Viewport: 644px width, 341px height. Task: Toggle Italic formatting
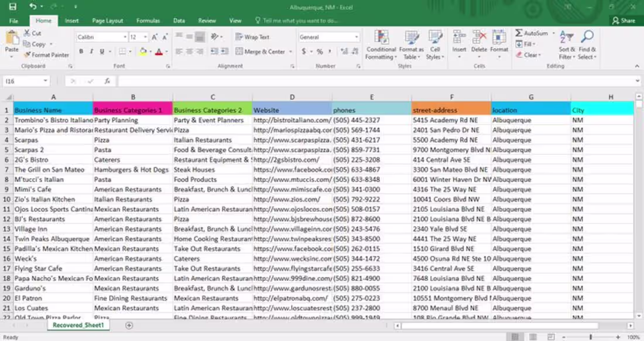(91, 51)
